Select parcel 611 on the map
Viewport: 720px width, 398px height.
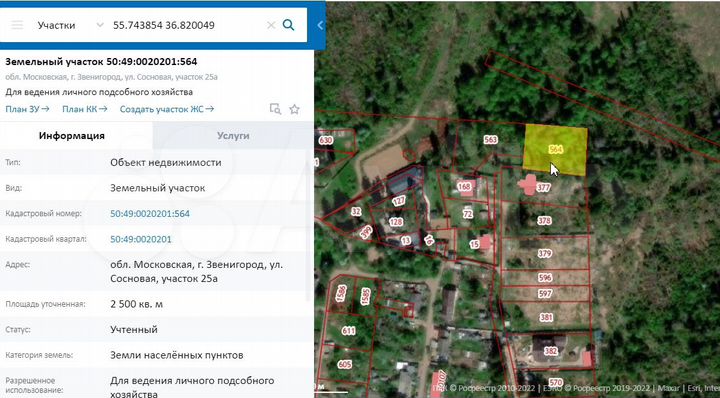coord(348,331)
